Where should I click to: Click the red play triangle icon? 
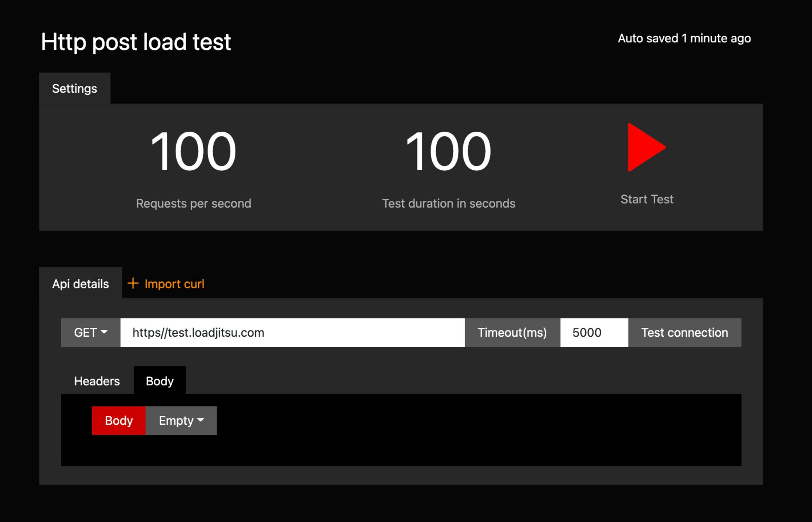(x=644, y=147)
